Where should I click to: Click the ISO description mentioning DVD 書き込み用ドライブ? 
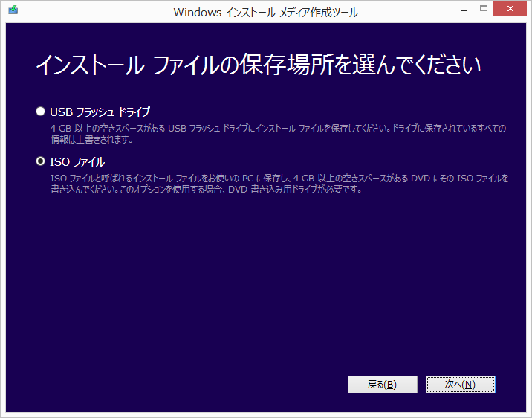click(x=279, y=184)
